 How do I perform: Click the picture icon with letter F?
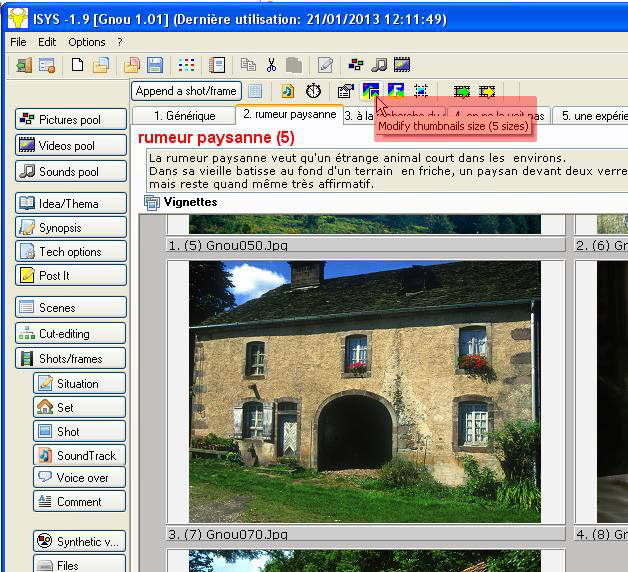click(x=396, y=91)
